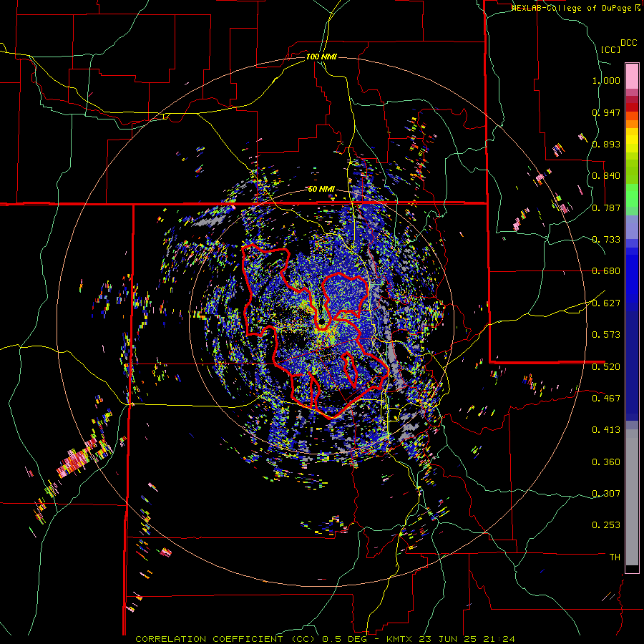The height and width of the screenshot is (644, 644).
Task: Select the 0.253 scale value
Action: 606,525
